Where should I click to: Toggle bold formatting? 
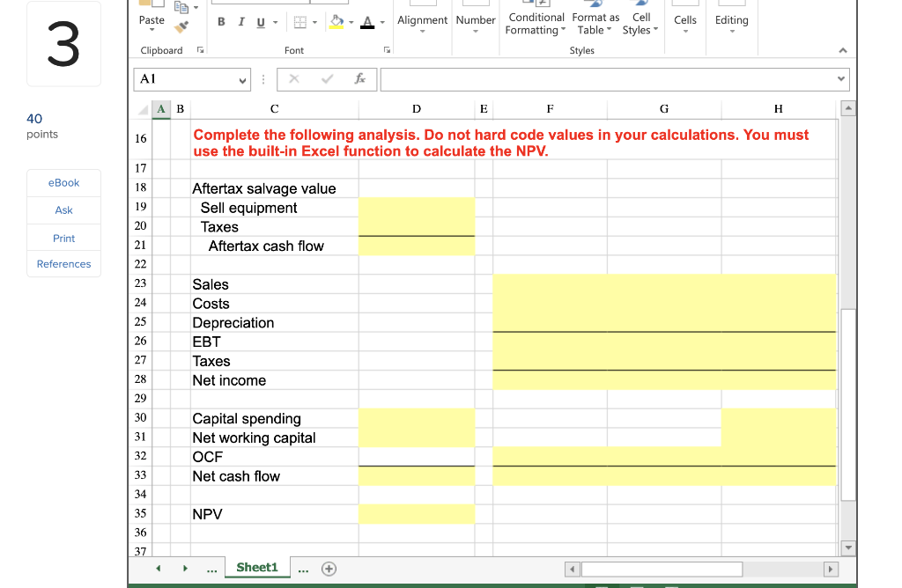(x=221, y=21)
